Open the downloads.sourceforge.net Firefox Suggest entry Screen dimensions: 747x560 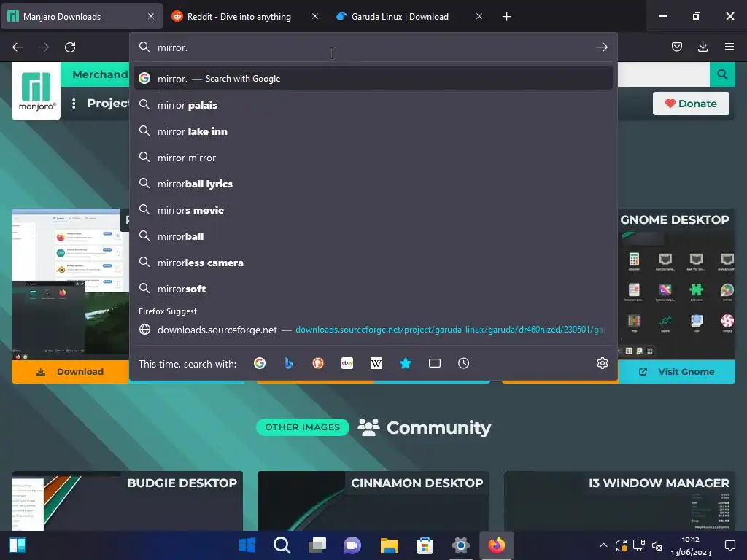coord(373,330)
